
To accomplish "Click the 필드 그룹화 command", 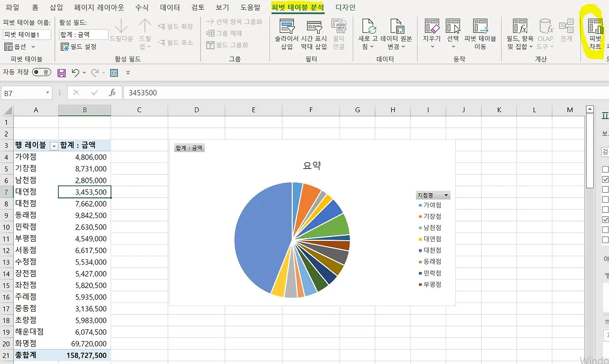I will tap(227, 45).
